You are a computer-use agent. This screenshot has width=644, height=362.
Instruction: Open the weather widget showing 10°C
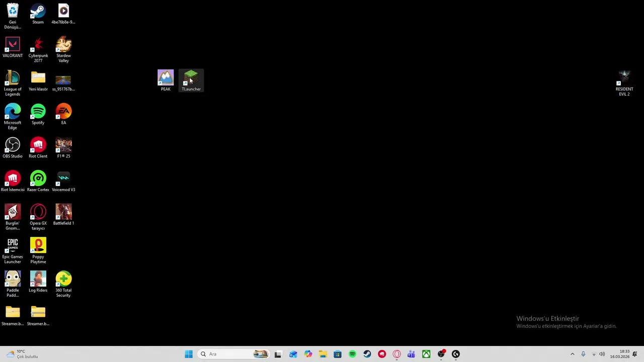tap(22, 354)
